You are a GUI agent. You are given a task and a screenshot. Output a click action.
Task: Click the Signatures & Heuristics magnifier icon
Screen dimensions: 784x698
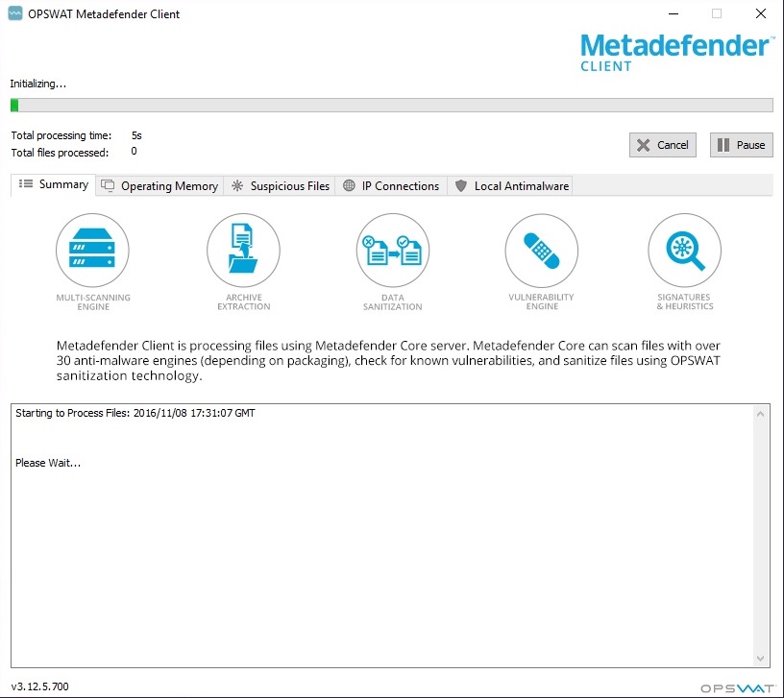point(684,250)
